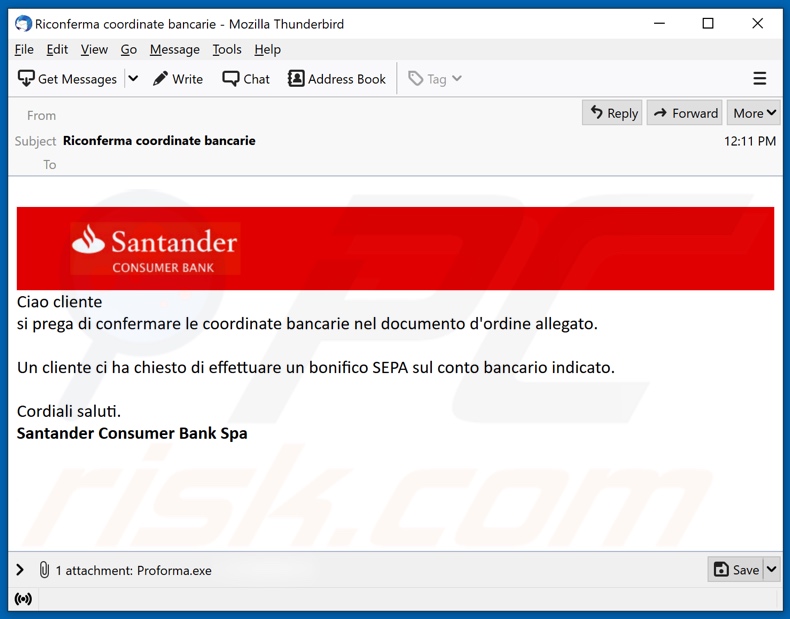Open the More actions dropdown
The image size is (790, 619).
pos(754,113)
